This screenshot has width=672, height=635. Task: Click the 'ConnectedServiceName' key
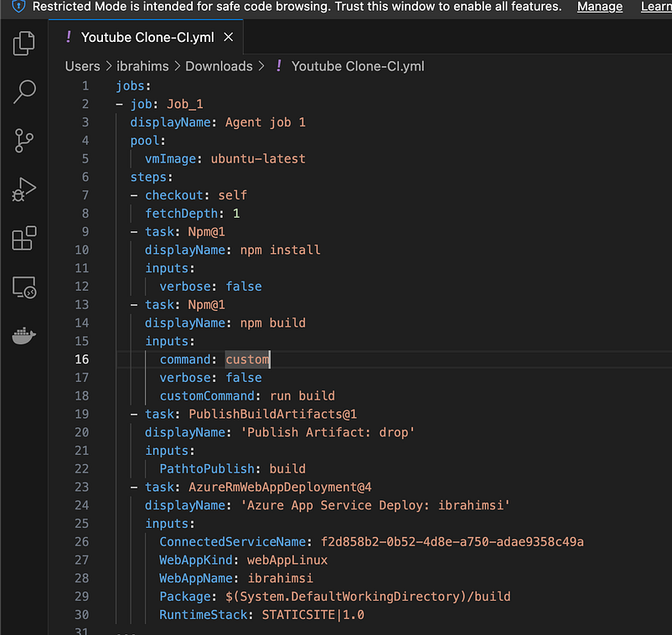[232, 542]
